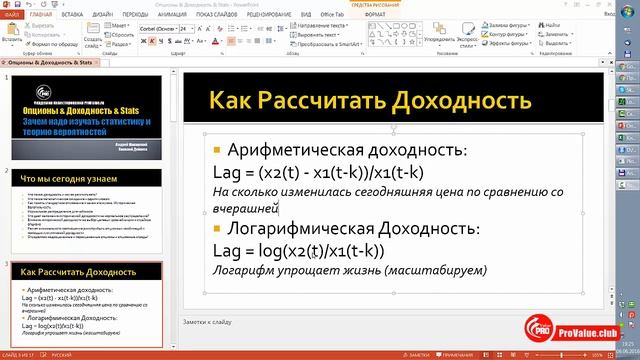Viewport: 640px width, 360px height.
Task: Switch to Slide Sorter view in status bar
Action: coord(499,355)
